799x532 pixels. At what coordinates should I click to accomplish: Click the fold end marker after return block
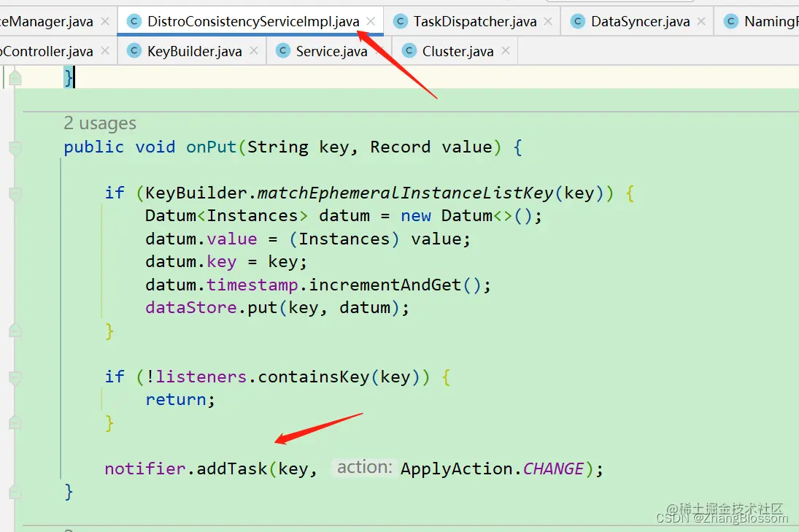[15, 423]
